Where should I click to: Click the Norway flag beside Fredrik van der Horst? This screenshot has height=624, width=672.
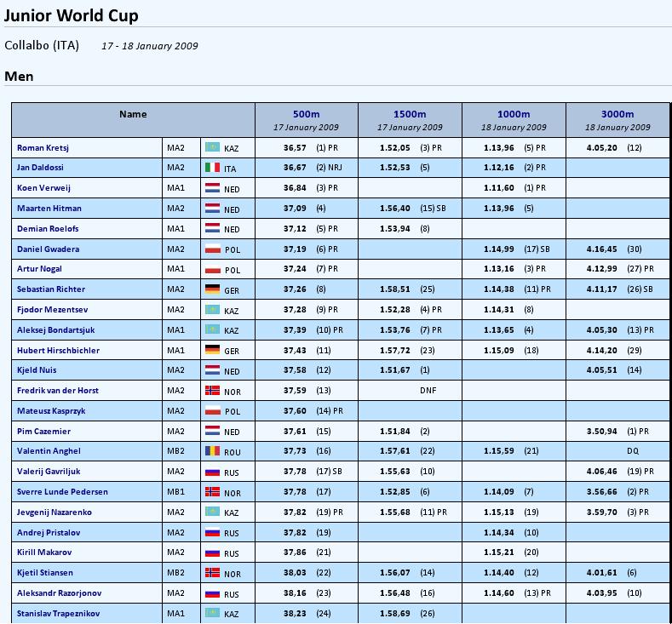click(x=213, y=390)
